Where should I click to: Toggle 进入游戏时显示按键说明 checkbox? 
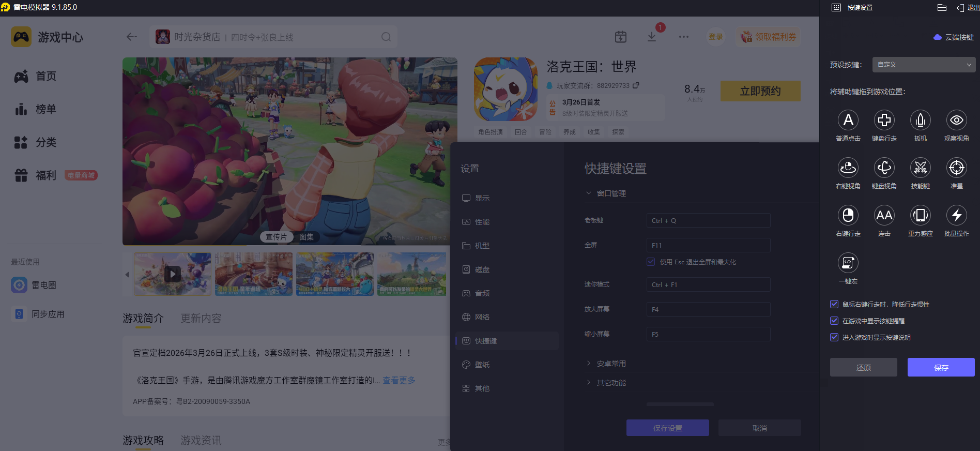834,337
